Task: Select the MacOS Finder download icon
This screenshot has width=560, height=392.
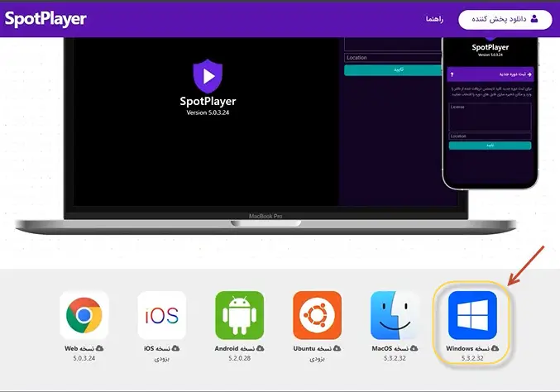Action: tap(395, 315)
